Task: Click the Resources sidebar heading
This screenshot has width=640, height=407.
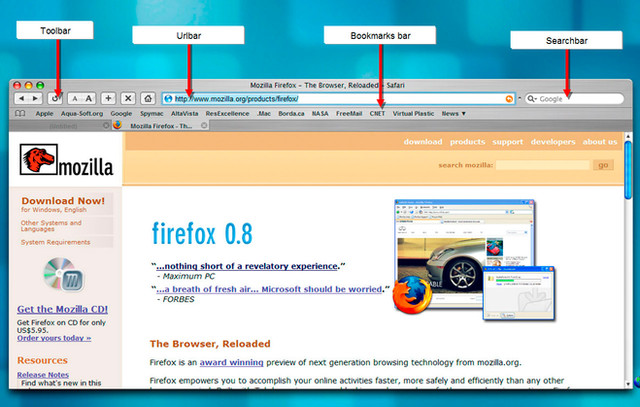Action: (x=42, y=360)
